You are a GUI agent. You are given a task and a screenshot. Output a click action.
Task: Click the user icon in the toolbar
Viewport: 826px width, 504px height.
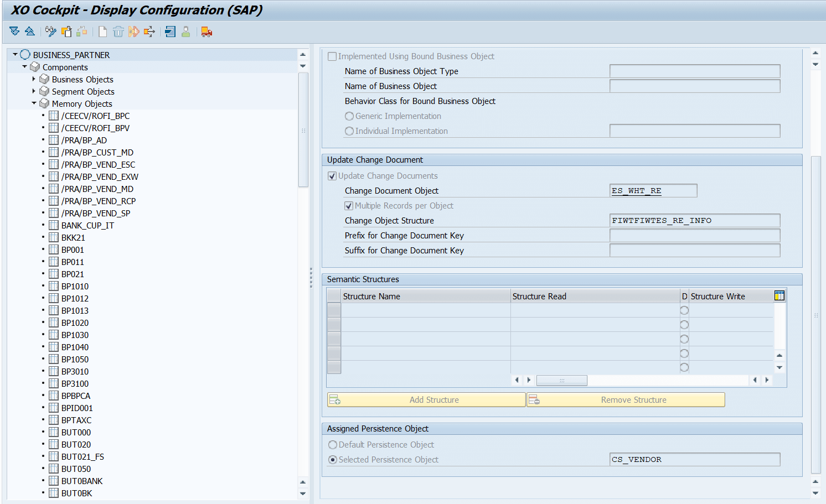185,32
